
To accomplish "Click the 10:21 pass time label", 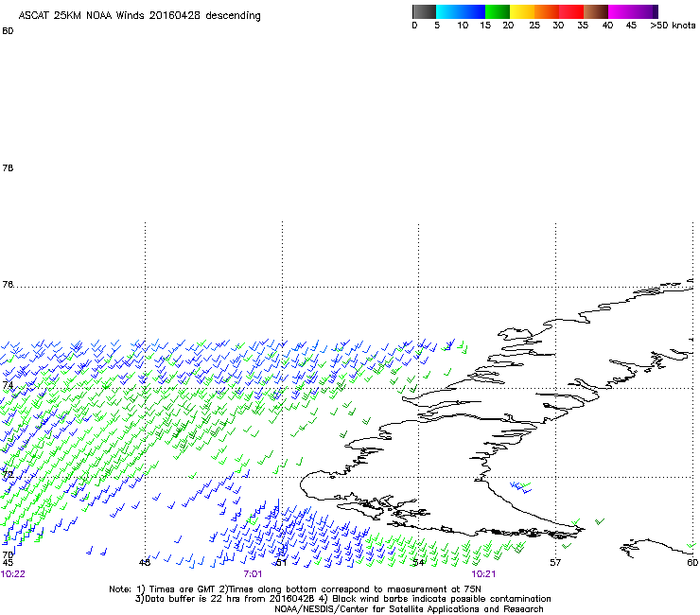I will click(483, 574).
